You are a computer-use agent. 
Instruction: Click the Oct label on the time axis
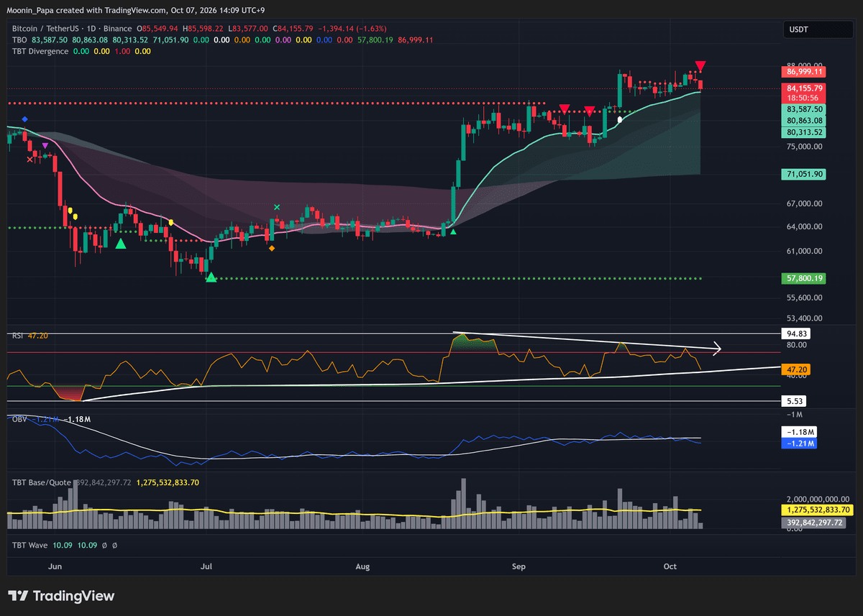pyautogui.click(x=670, y=566)
